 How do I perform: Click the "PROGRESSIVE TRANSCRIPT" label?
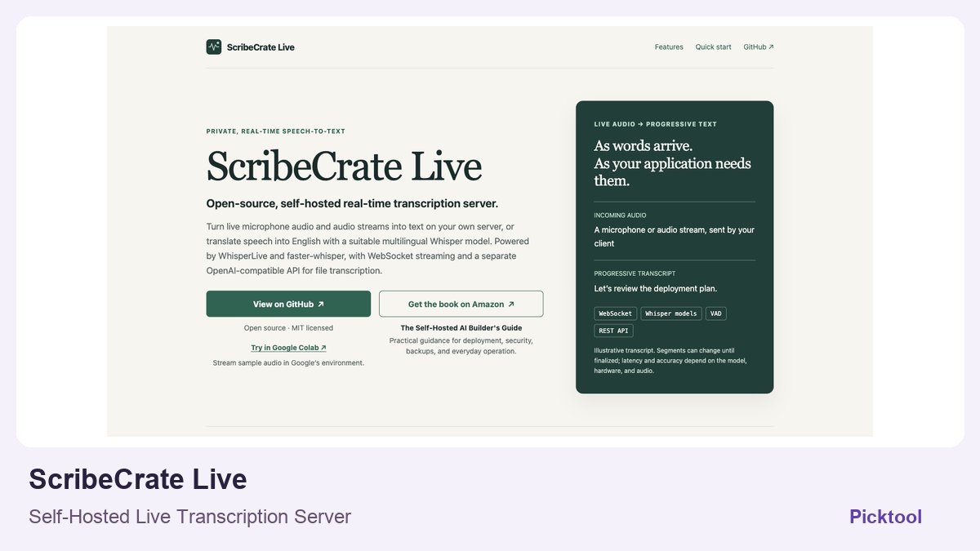coord(635,273)
